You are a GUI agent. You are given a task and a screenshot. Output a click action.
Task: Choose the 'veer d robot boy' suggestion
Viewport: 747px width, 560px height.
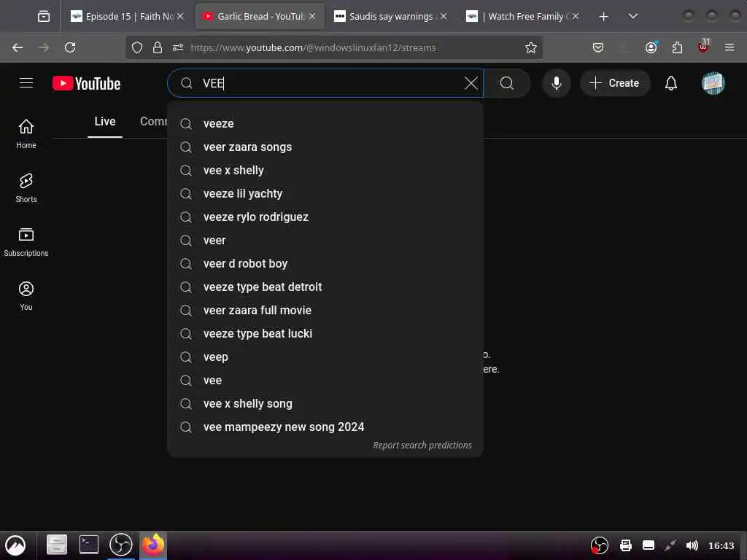[325, 263]
